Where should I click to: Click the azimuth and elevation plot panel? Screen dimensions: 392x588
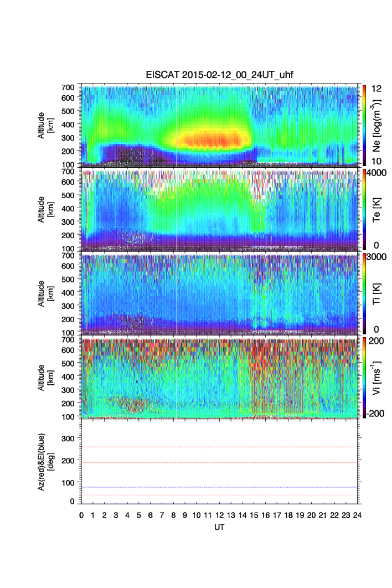point(219,462)
